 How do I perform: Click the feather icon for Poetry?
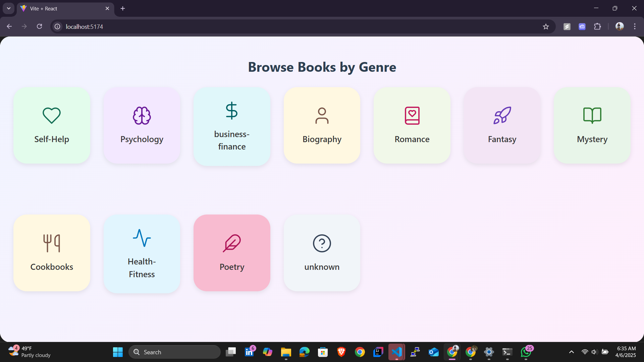[232, 243]
